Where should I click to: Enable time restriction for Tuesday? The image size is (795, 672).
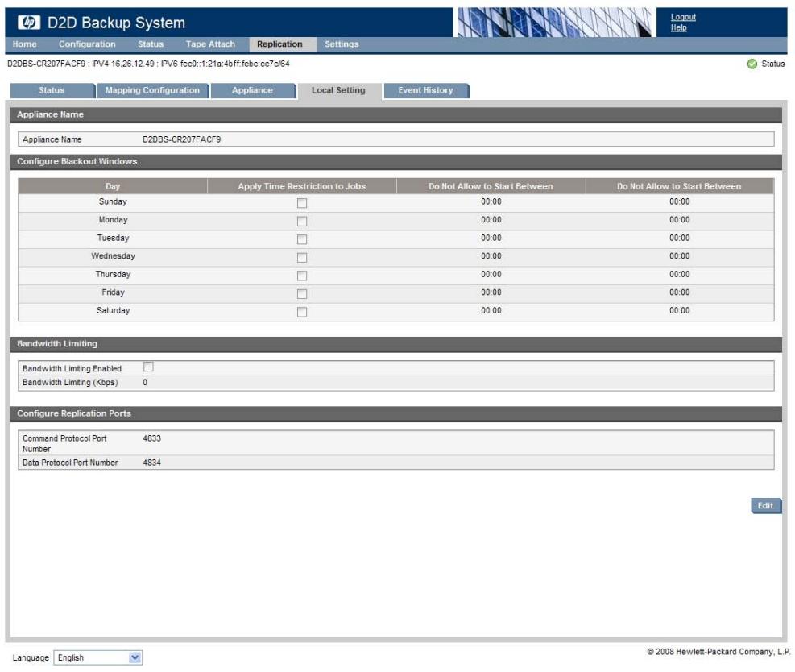pos(302,239)
